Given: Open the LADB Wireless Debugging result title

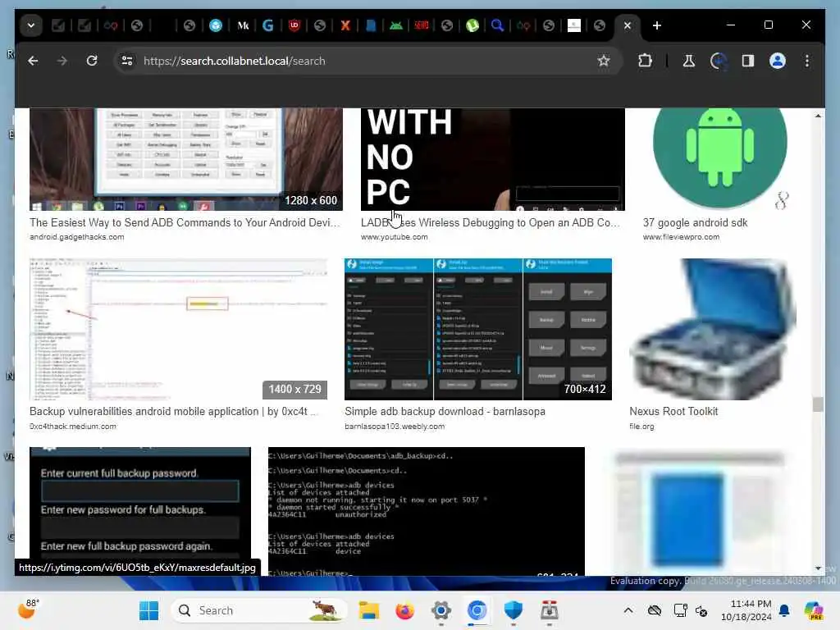Looking at the screenshot, I should (x=491, y=223).
